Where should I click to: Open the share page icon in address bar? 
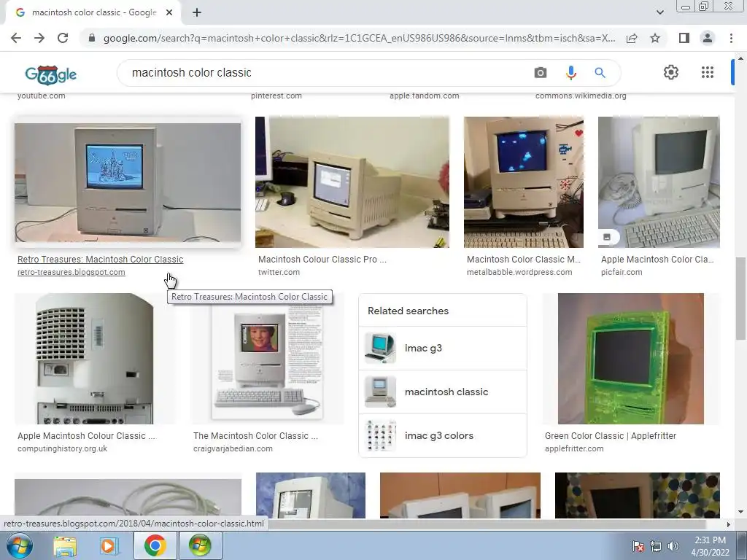click(632, 38)
